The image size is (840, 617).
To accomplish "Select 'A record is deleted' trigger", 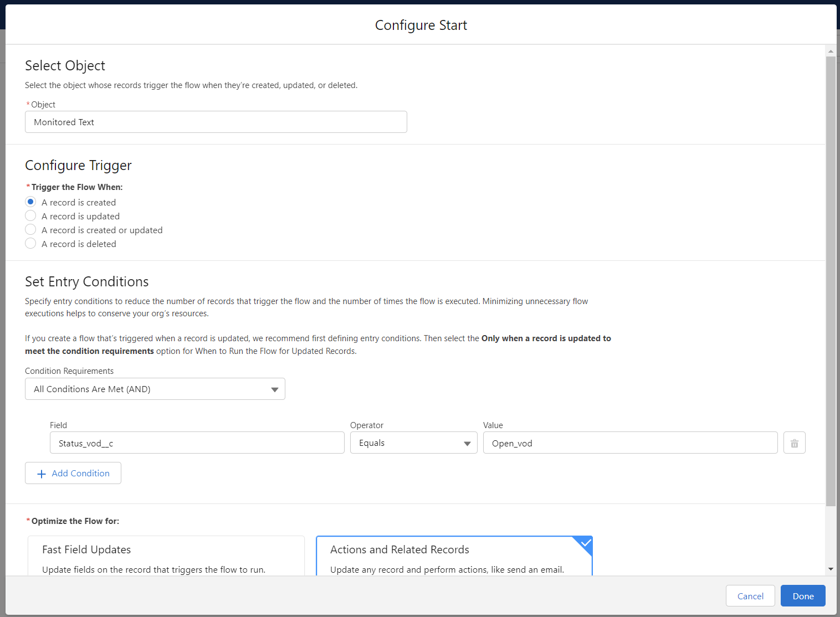I will click(x=30, y=244).
